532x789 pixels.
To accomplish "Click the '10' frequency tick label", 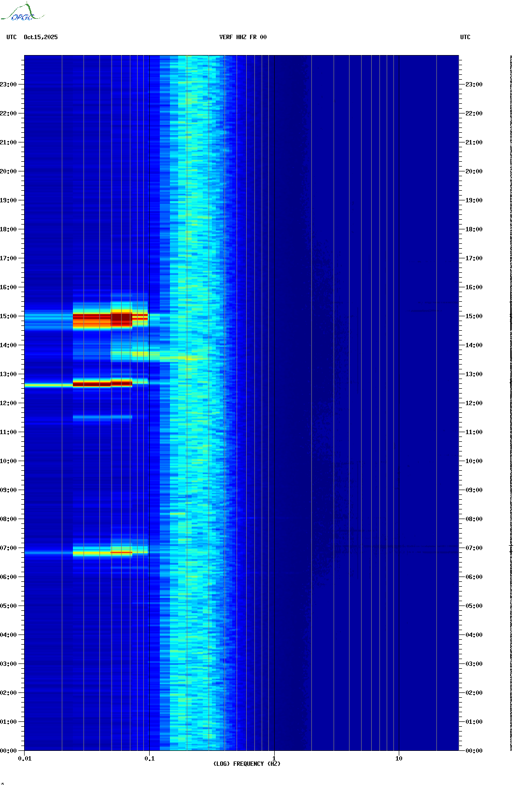I will [x=399, y=759].
